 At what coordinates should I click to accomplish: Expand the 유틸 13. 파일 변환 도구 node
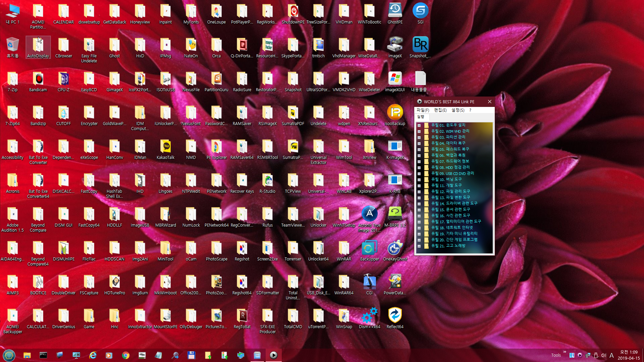point(419,198)
